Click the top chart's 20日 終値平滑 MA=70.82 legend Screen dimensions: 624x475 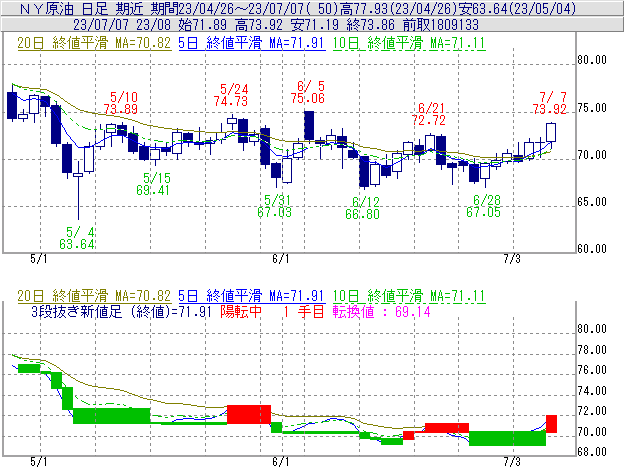tap(94, 43)
